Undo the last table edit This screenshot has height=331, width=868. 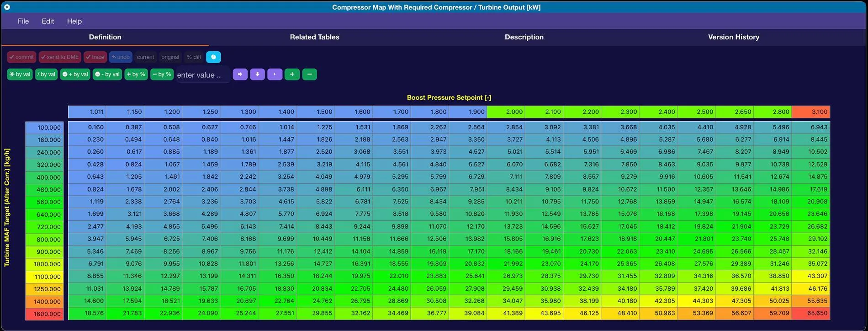click(x=121, y=57)
